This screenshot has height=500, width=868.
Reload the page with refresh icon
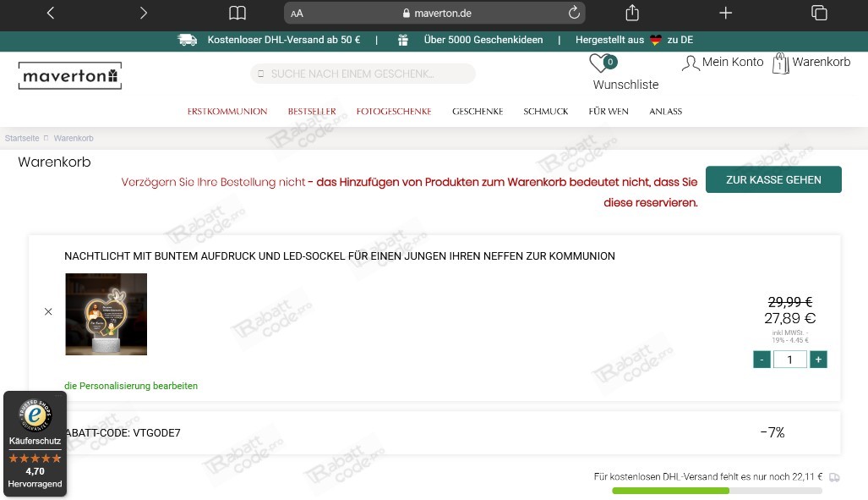pos(574,12)
